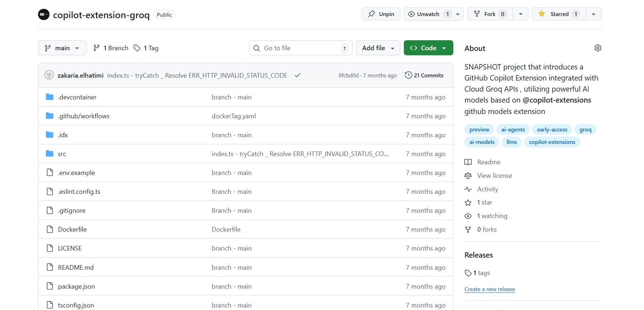
Task: Click the .github/workflows folder icon
Action: [x=50, y=116]
